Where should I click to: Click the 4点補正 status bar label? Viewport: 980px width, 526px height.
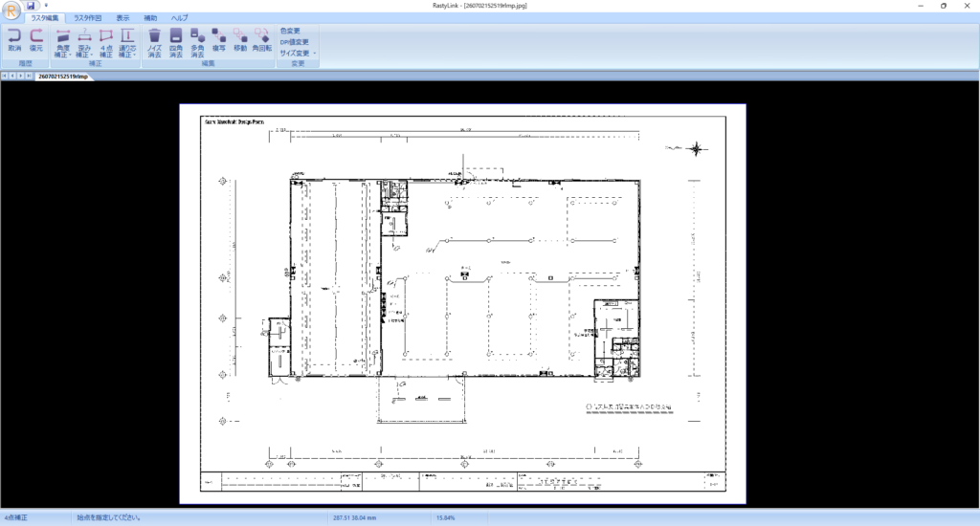[x=16, y=518]
